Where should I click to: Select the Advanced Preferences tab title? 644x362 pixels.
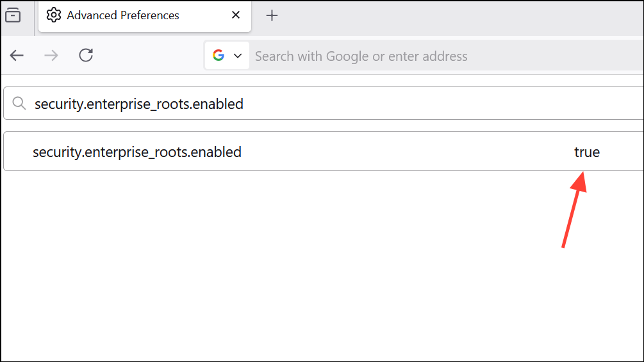(123, 15)
